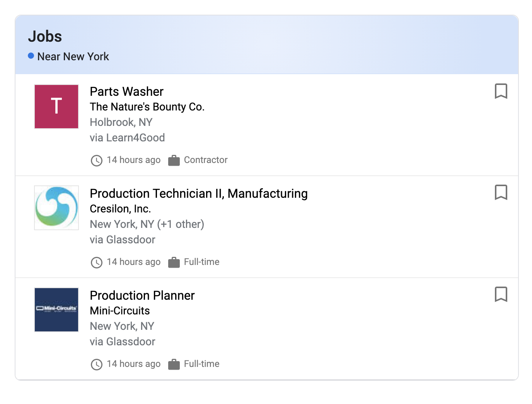Click '14 hours ago' in Cresilon row

pyautogui.click(x=134, y=262)
